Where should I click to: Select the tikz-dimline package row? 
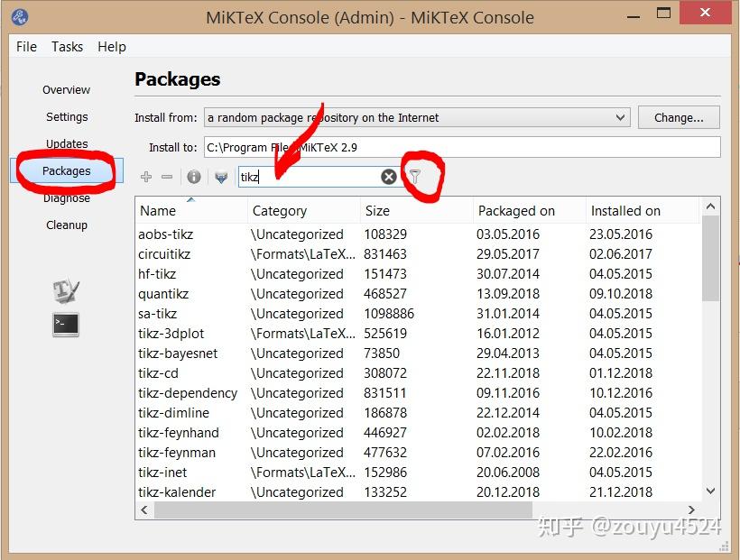tap(418, 412)
